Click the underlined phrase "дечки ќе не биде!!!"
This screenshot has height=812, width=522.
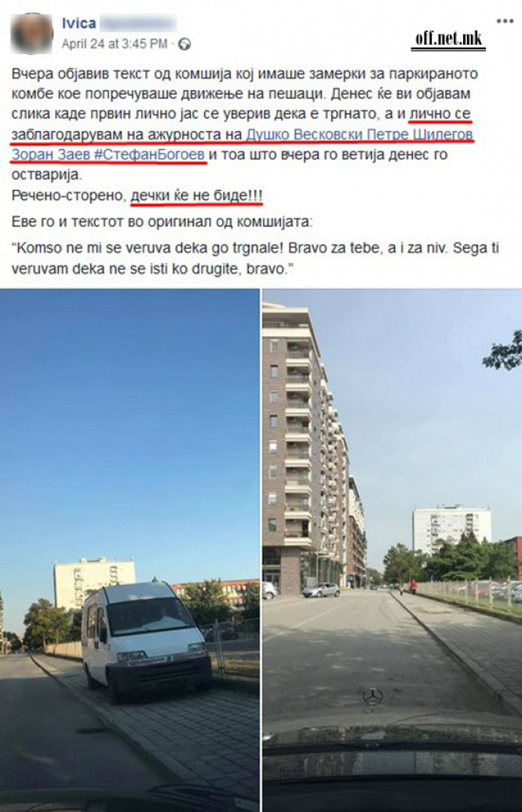[196, 197]
